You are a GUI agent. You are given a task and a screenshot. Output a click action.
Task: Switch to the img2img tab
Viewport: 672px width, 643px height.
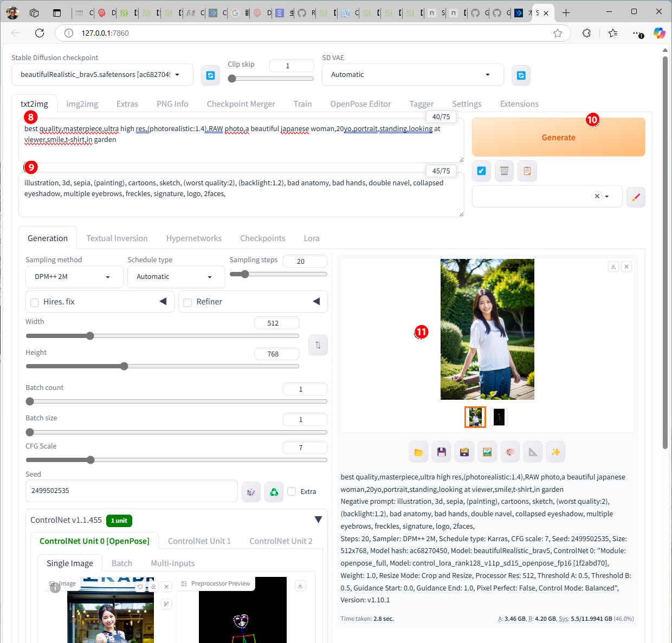pos(82,104)
